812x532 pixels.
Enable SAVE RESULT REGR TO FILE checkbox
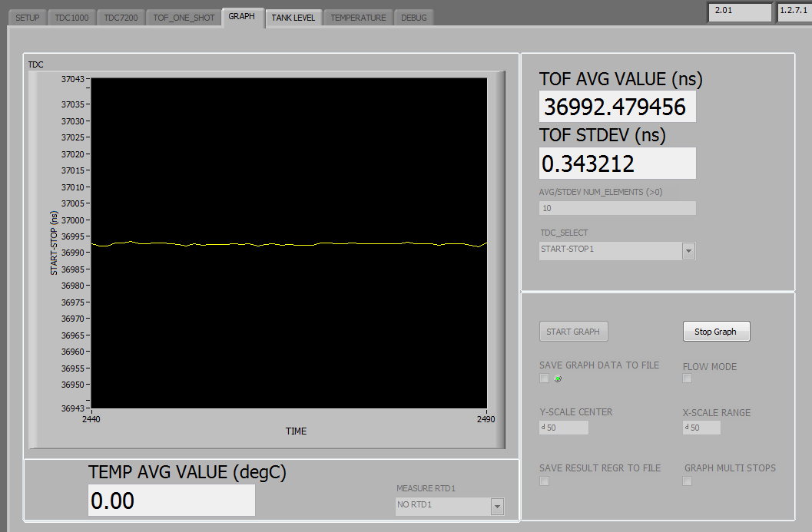click(x=544, y=481)
